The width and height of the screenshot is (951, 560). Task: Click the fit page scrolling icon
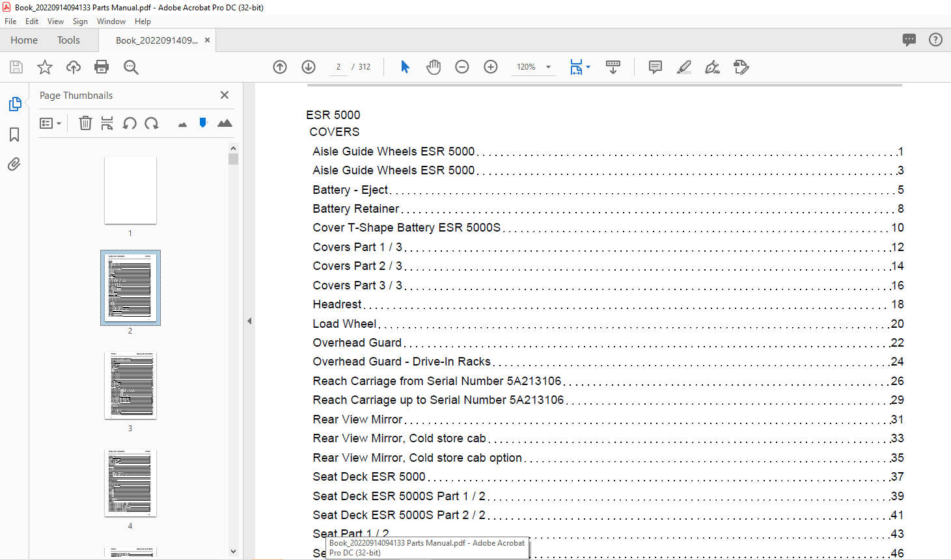pyautogui.click(x=576, y=67)
